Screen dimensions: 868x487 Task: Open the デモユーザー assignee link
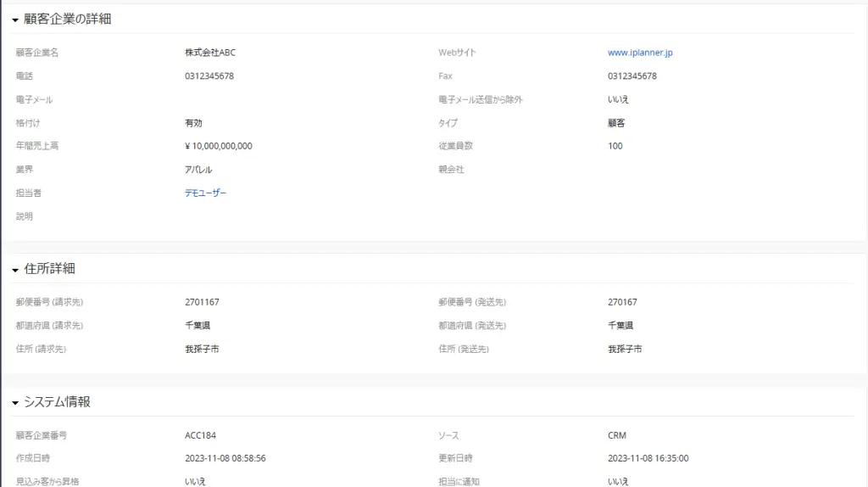(x=205, y=193)
